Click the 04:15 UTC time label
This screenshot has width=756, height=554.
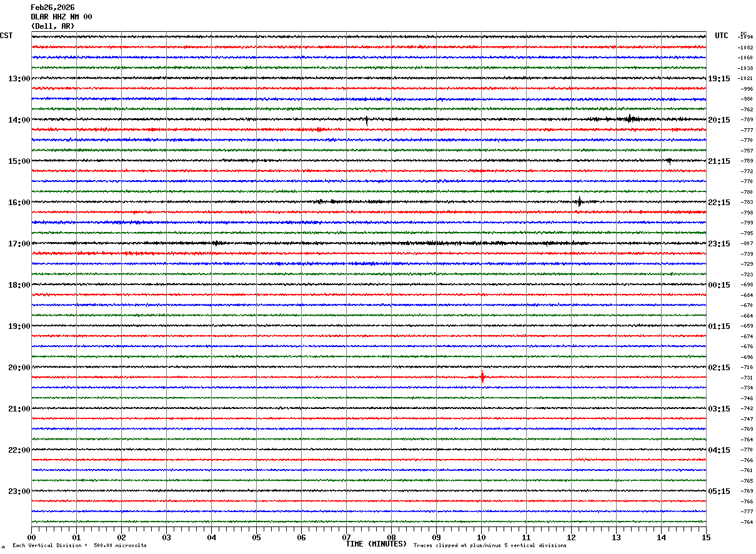[x=719, y=450]
